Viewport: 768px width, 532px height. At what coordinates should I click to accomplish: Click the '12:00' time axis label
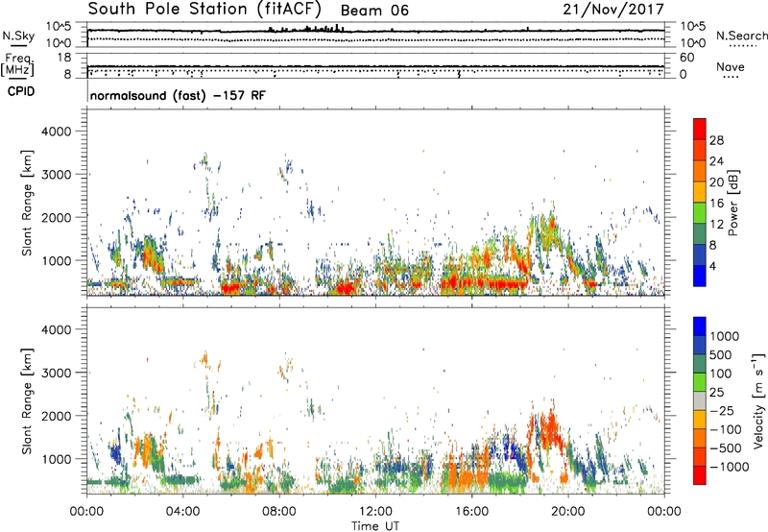click(375, 512)
